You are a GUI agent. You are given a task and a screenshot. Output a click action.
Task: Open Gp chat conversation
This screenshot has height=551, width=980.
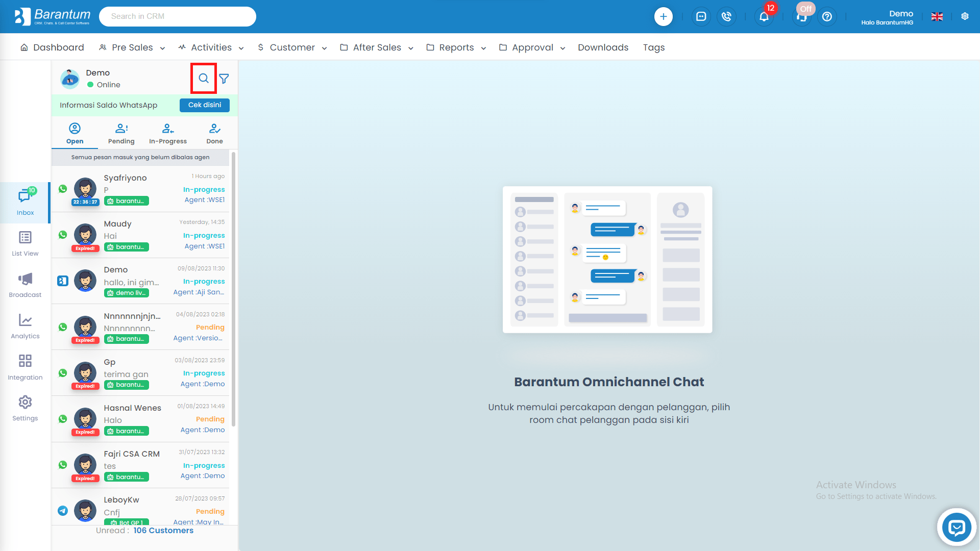[x=140, y=373]
